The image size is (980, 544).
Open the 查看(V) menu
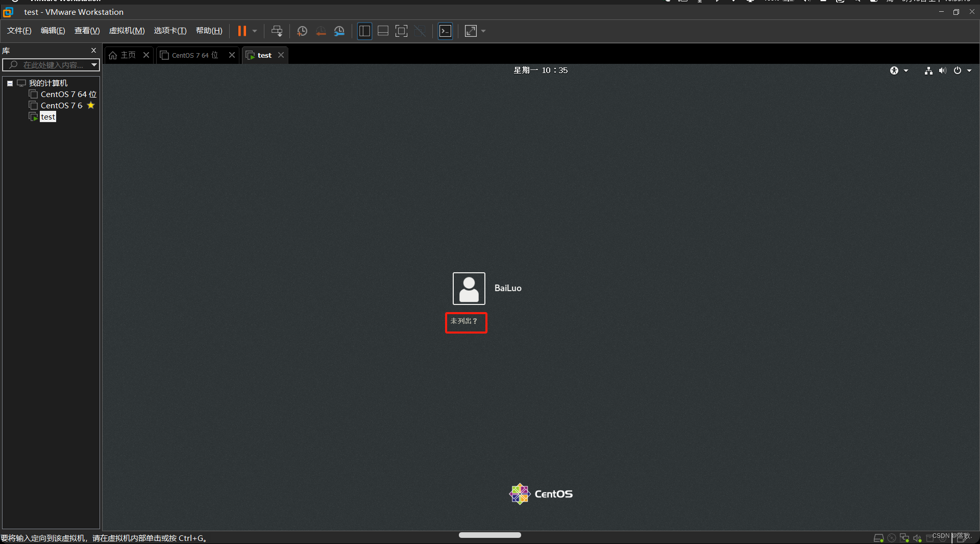click(87, 31)
